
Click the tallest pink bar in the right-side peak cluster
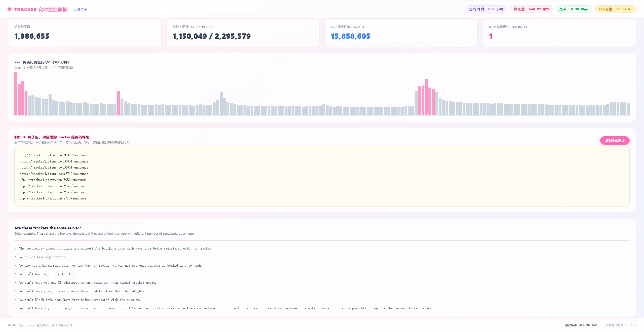point(426,97)
